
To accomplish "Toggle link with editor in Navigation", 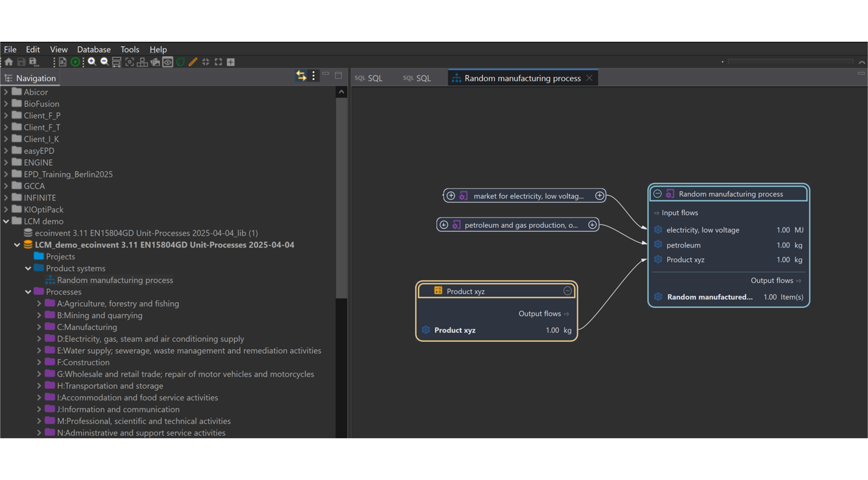I will [x=301, y=76].
